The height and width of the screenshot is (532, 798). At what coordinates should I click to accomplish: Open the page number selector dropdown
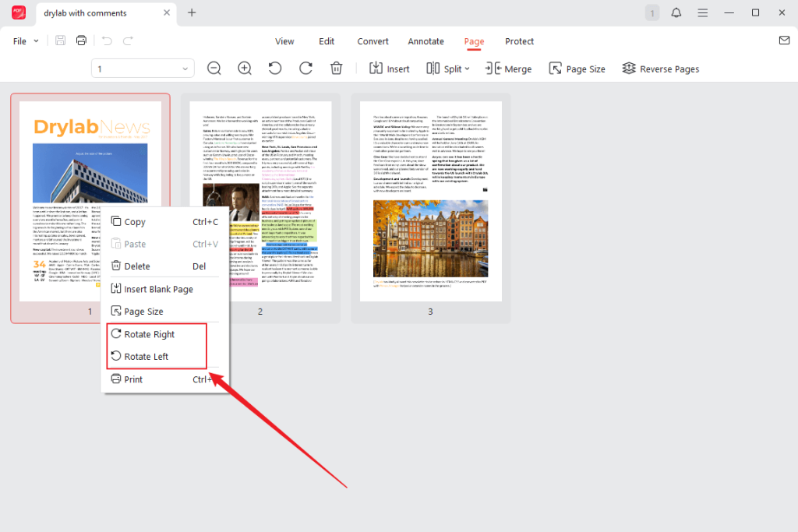click(x=185, y=69)
